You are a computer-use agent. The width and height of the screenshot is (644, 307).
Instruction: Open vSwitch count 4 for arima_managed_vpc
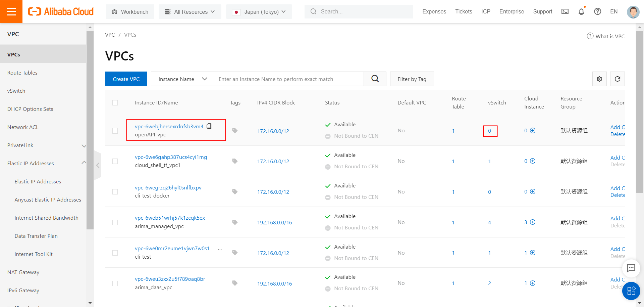(x=489, y=222)
